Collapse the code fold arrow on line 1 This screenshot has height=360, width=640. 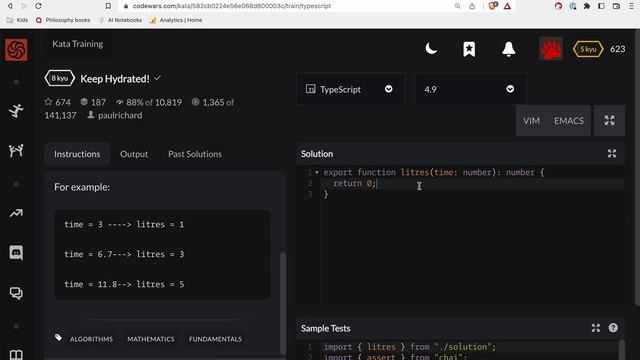pyautogui.click(x=317, y=172)
